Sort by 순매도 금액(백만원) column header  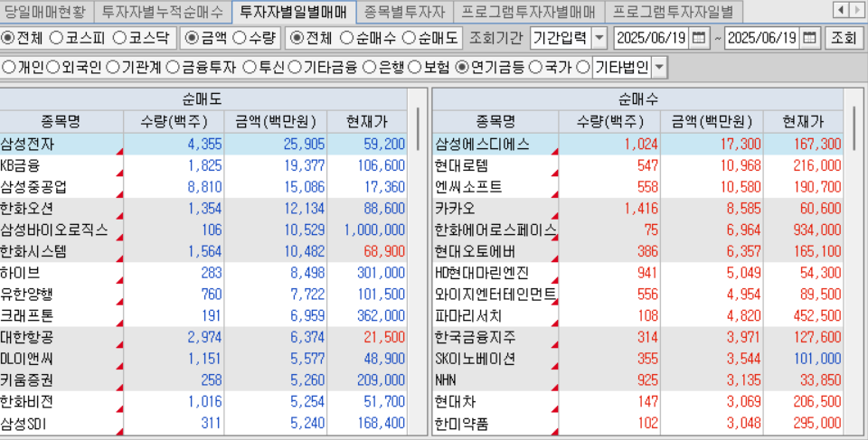[x=276, y=121]
